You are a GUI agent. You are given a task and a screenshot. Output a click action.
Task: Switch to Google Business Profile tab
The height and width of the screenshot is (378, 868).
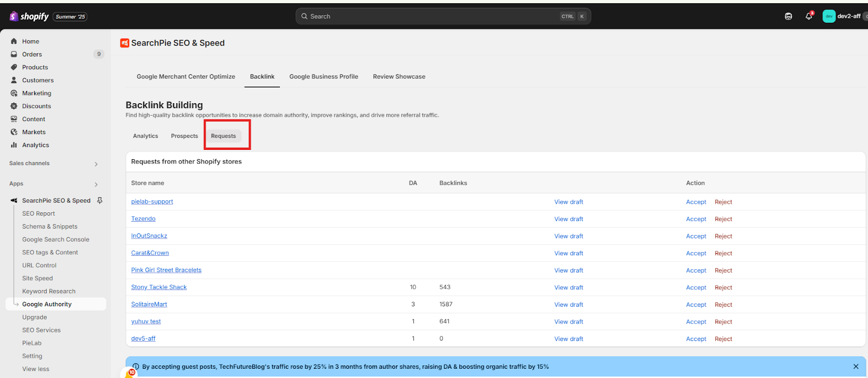[x=323, y=77]
